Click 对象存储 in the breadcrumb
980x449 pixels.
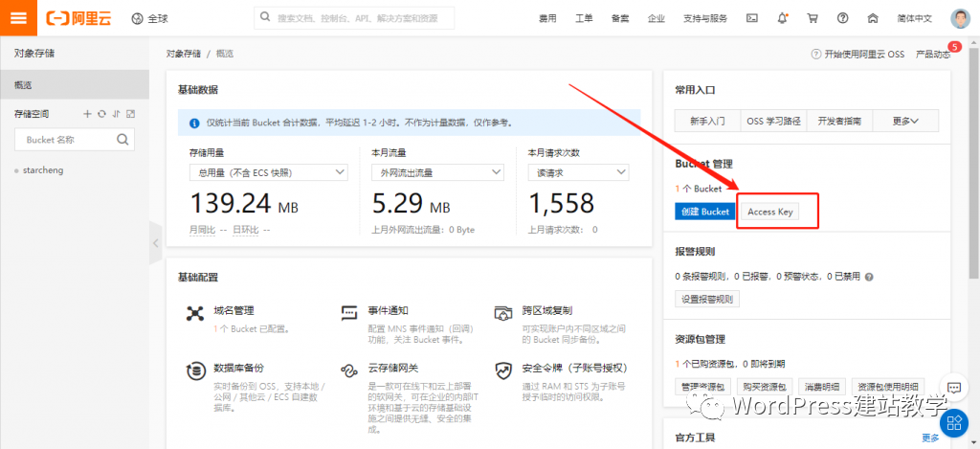click(184, 54)
